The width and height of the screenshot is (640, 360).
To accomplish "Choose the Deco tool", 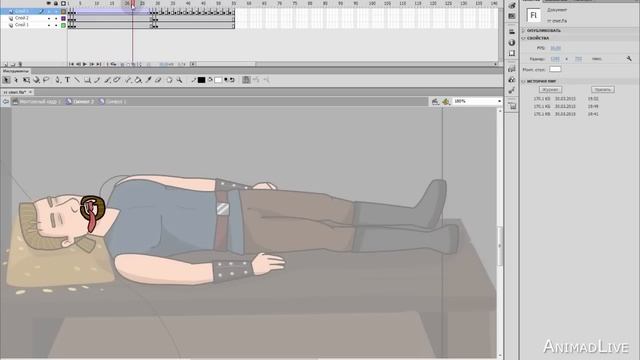I will [x=117, y=80].
